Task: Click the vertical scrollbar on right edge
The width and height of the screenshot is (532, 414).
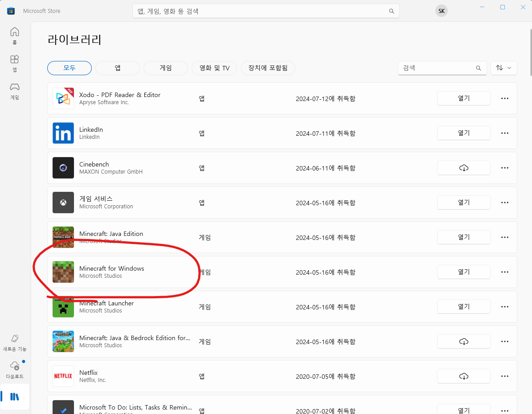Action: pyautogui.click(x=530, y=53)
